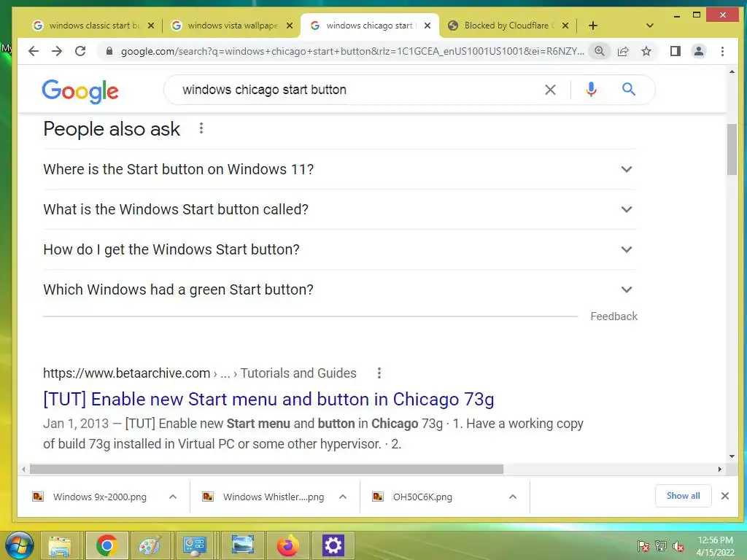
Task: Click the vertical scrollbar thumb
Action: point(732,149)
